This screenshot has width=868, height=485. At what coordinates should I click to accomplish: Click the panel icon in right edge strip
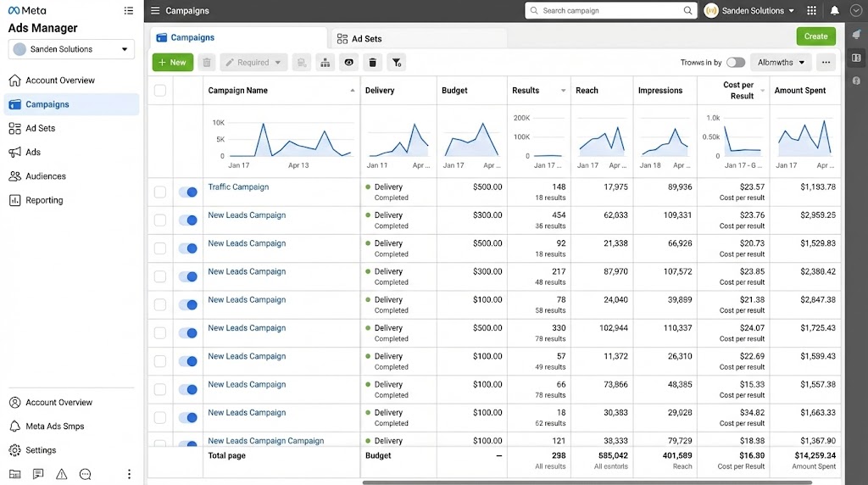856,58
